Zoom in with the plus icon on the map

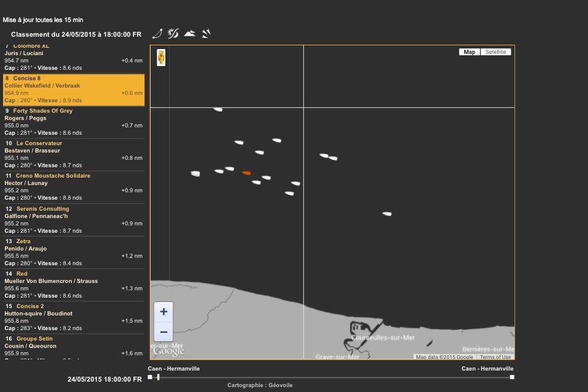[x=163, y=312]
